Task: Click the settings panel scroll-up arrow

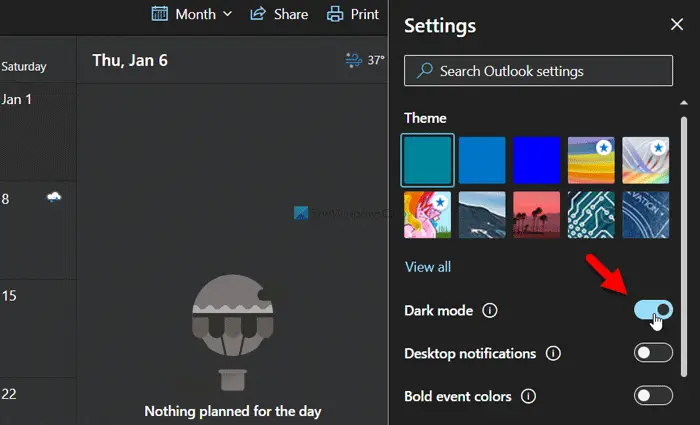Action: tap(683, 103)
